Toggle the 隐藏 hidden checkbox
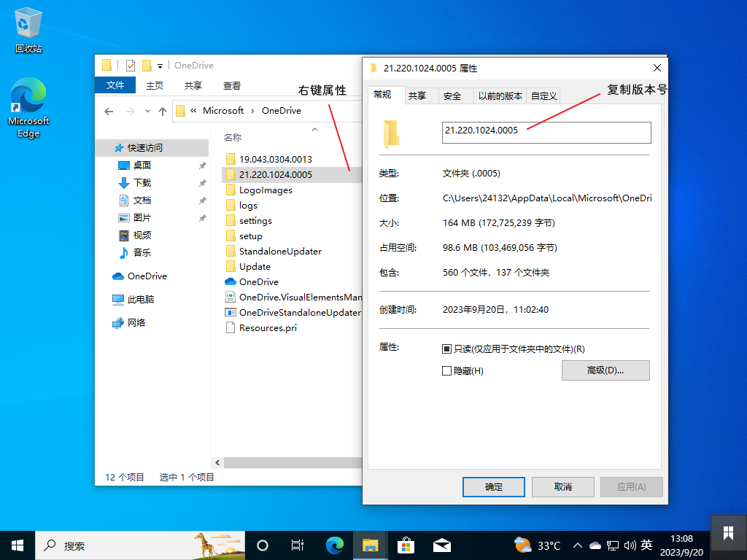 click(446, 371)
